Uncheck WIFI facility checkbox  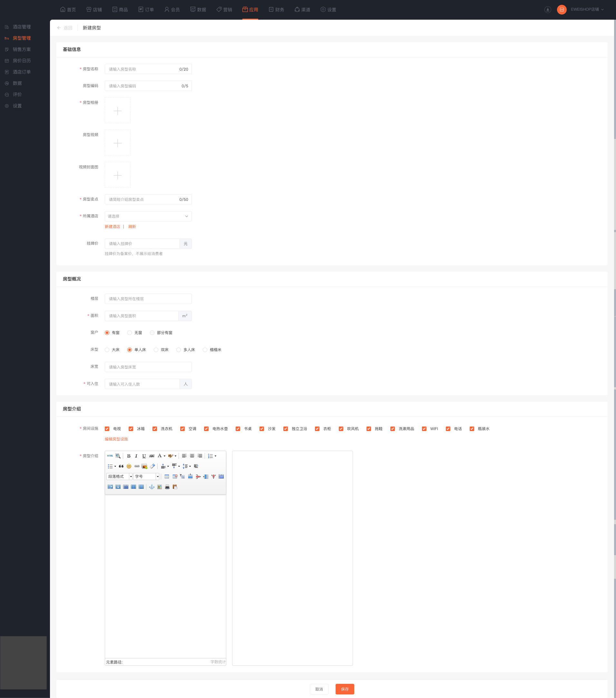(x=424, y=429)
